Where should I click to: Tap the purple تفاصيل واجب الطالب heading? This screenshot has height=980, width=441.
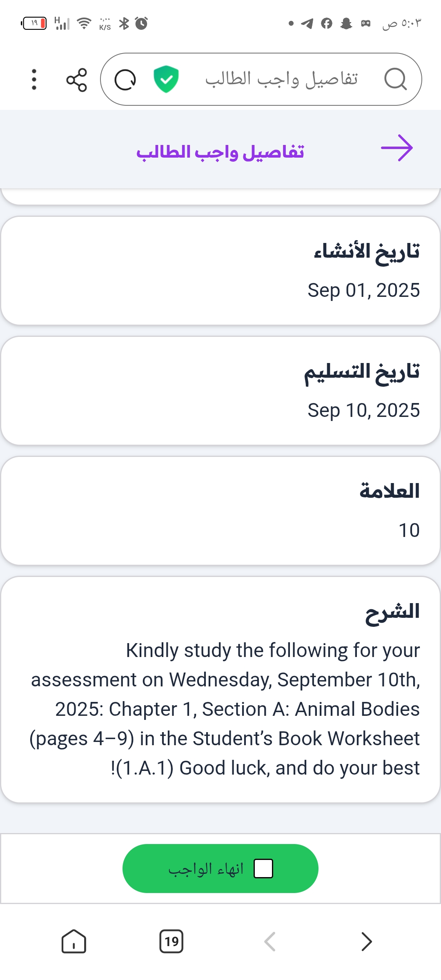coord(220,152)
